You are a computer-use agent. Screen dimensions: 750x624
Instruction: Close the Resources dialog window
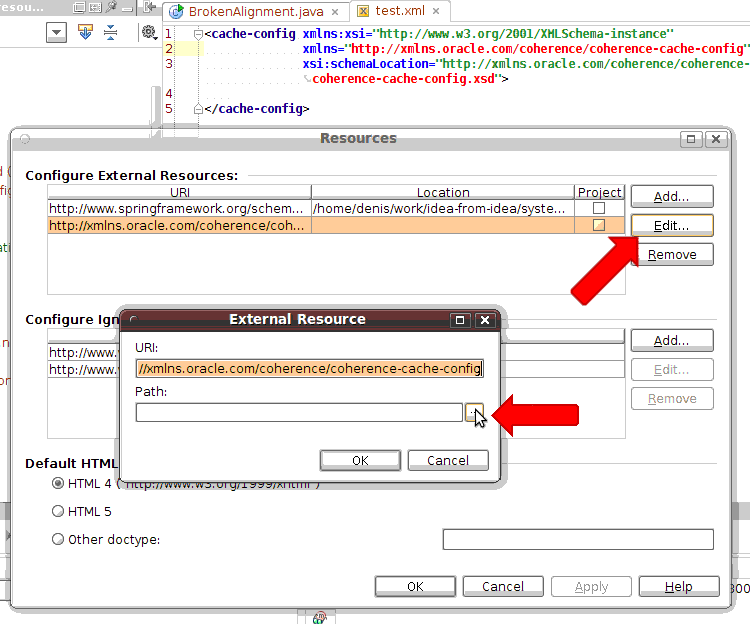[716, 139]
